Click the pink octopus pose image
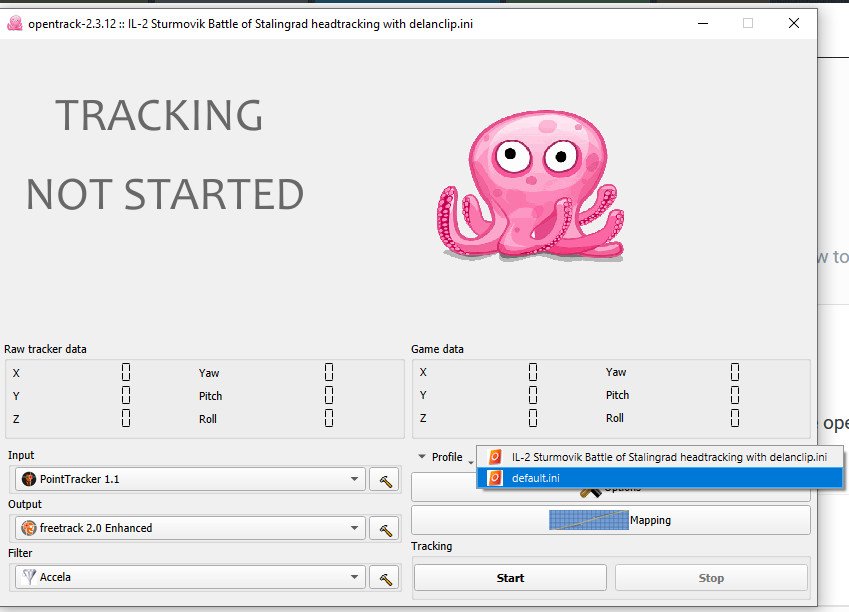 [530, 185]
